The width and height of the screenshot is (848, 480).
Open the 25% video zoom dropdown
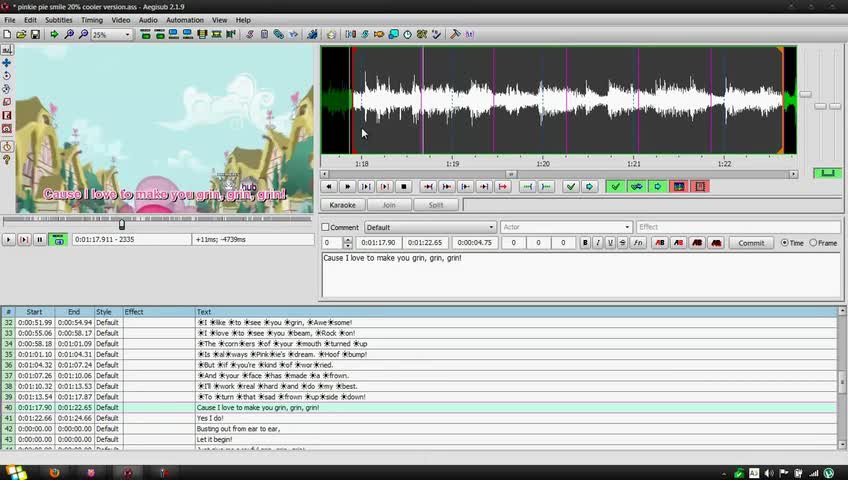click(111, 35)
